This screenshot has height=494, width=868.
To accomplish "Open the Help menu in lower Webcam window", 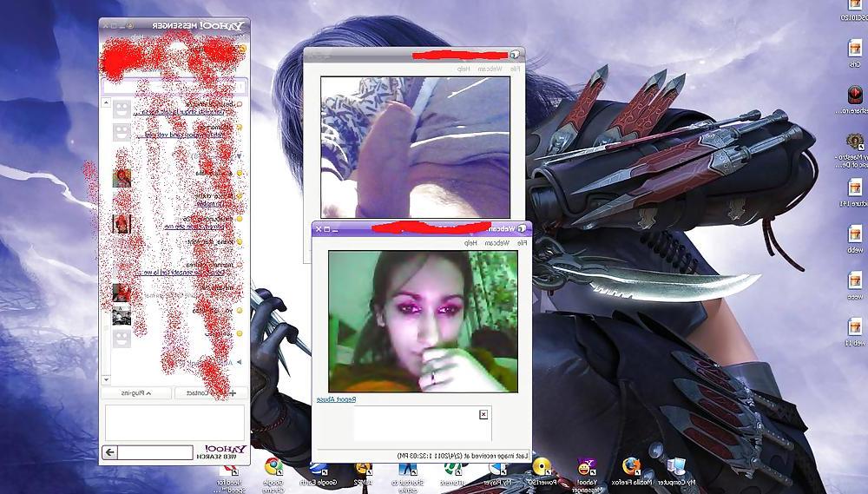I will pos(470,242).
